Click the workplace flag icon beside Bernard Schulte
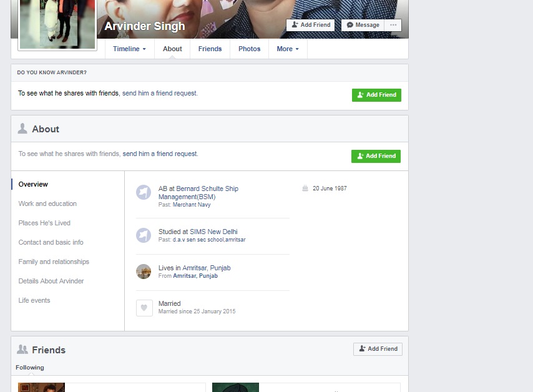Image resolution: width=533 pixels, height=392 pixels. 144,192
